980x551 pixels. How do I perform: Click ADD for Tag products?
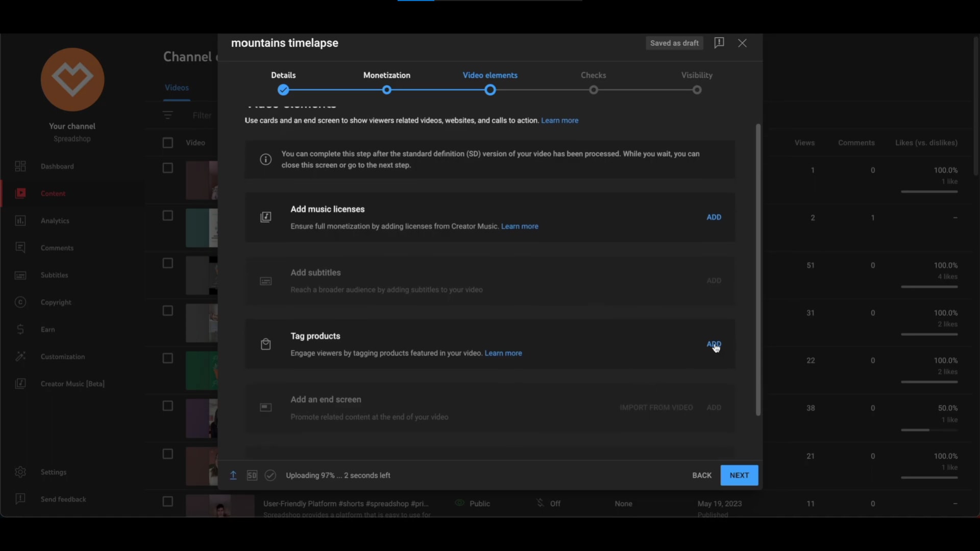[x=714, y=344]
